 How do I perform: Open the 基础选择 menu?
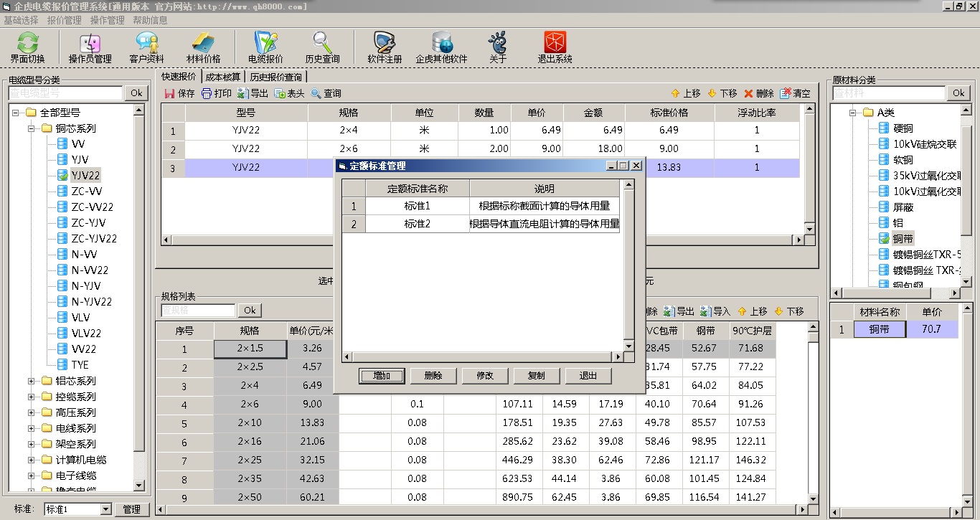point(22,20)
